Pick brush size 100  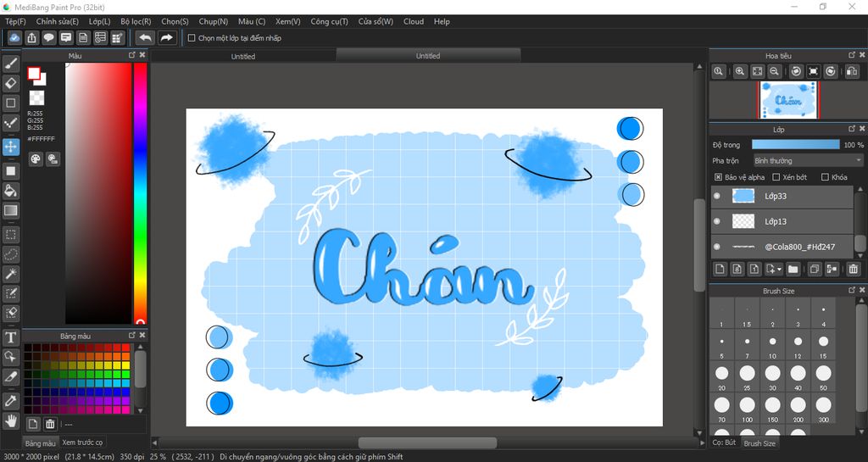point(747,409)
